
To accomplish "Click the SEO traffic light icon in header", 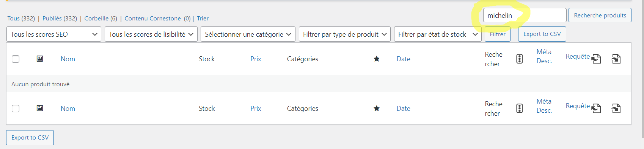I will tap(520, 59).
